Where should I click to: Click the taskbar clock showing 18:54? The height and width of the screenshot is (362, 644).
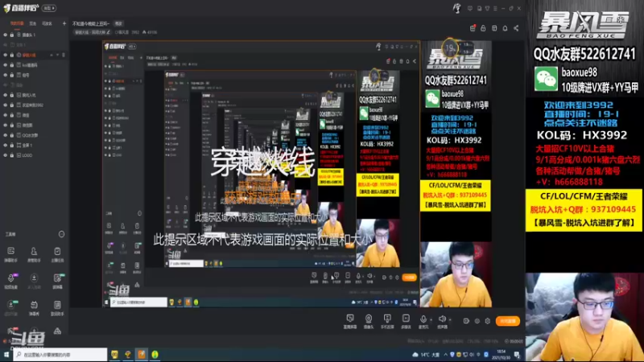(x=502, y=354)
